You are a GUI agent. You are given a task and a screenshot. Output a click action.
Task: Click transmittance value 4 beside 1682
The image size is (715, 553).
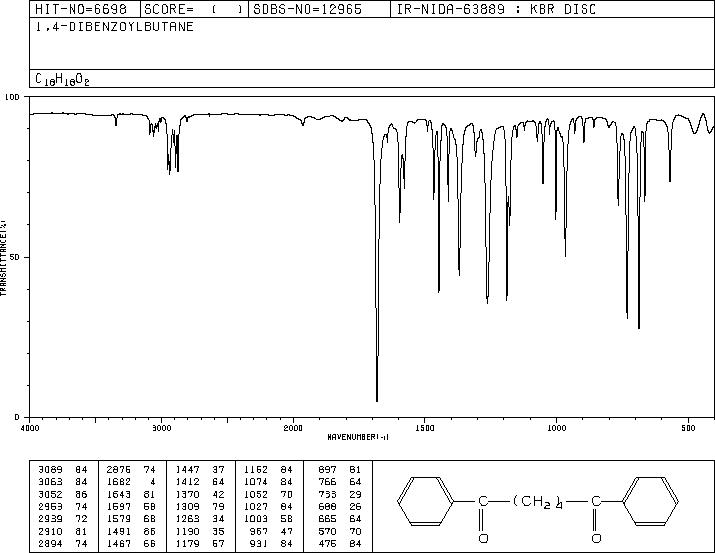click(x=153, y=481)
